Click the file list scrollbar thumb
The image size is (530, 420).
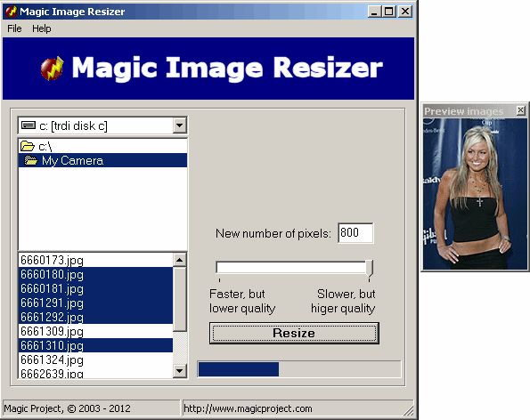tap(179, 299)
